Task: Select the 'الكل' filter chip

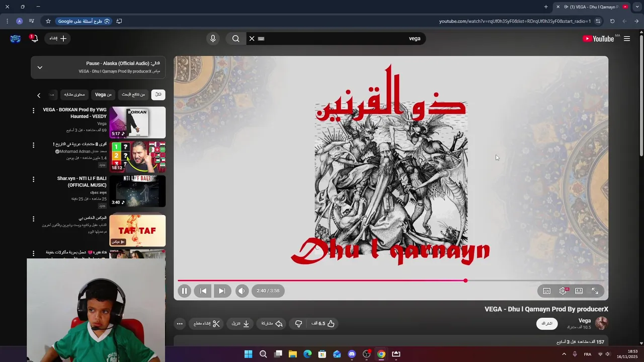Action: (x=158, y=95)
